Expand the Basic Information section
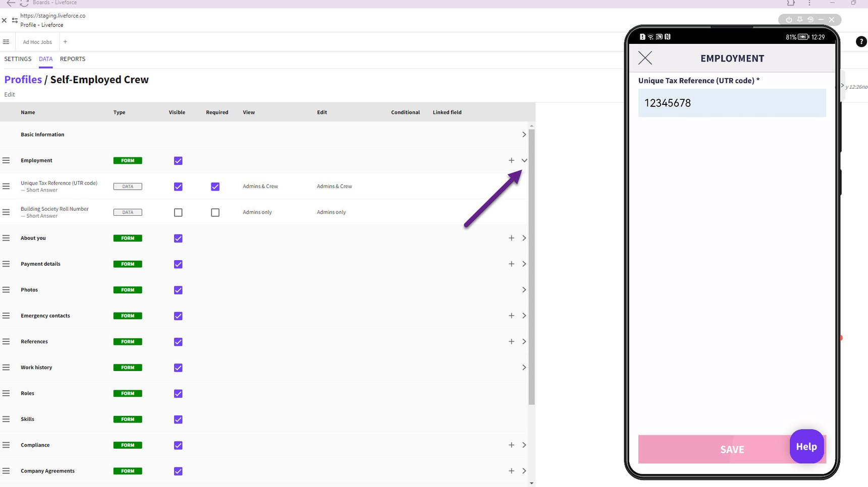This screenshot has height=487, width=868. 524,135
